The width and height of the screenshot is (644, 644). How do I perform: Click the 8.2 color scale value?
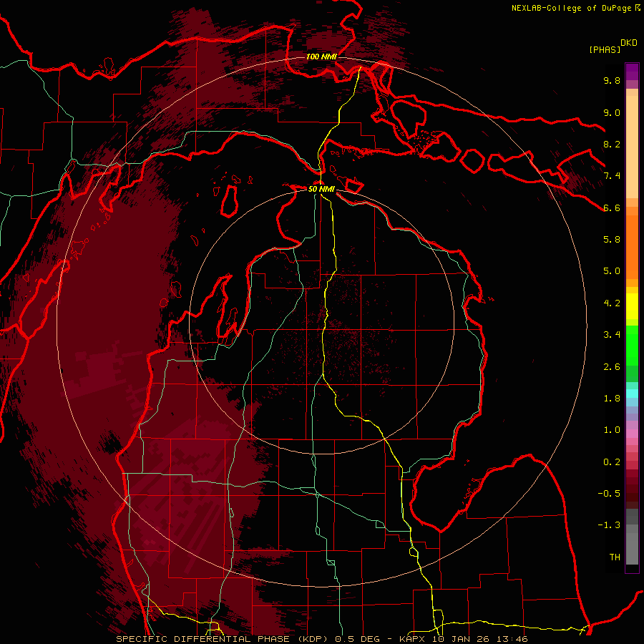(612, 144)
